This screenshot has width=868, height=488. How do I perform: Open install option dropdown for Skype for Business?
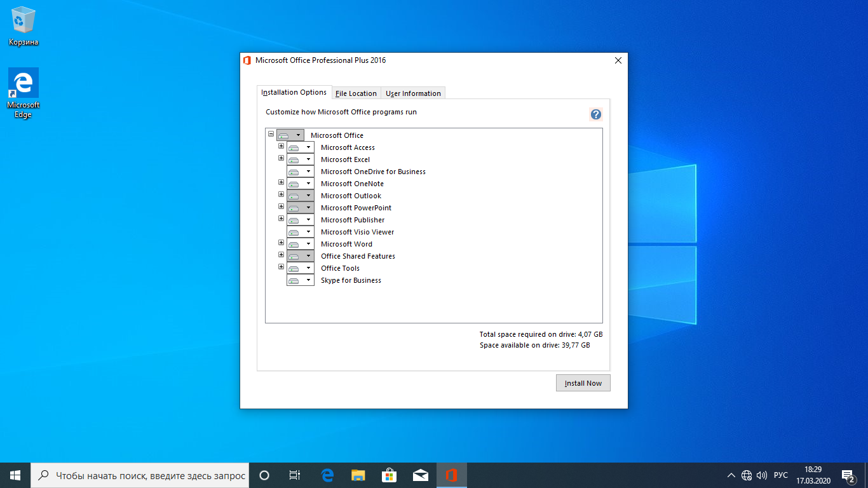point(301,280)
